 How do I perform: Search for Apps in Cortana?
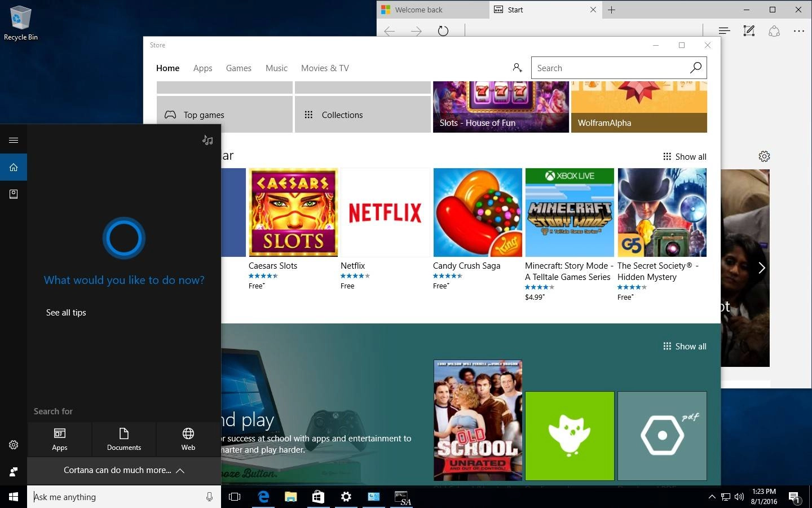pyautogui.click(x=59, y=439)
